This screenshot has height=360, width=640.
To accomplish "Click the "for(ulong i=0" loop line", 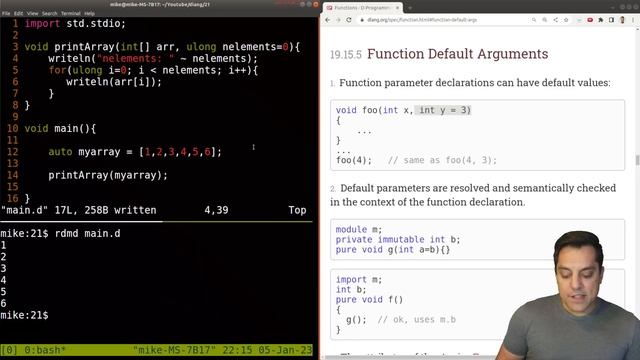I will pyautogui.click(x=153, y=71).
